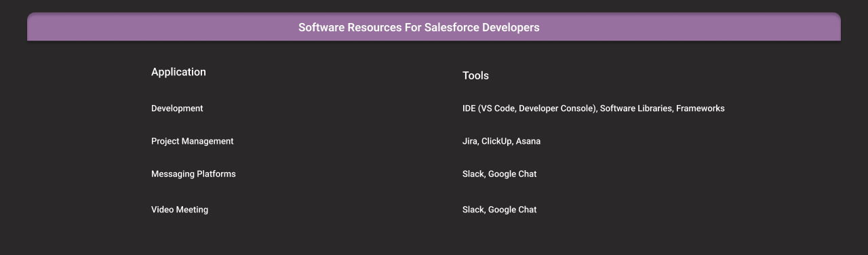Click the 'Development' row label

[x=177, y=109]
